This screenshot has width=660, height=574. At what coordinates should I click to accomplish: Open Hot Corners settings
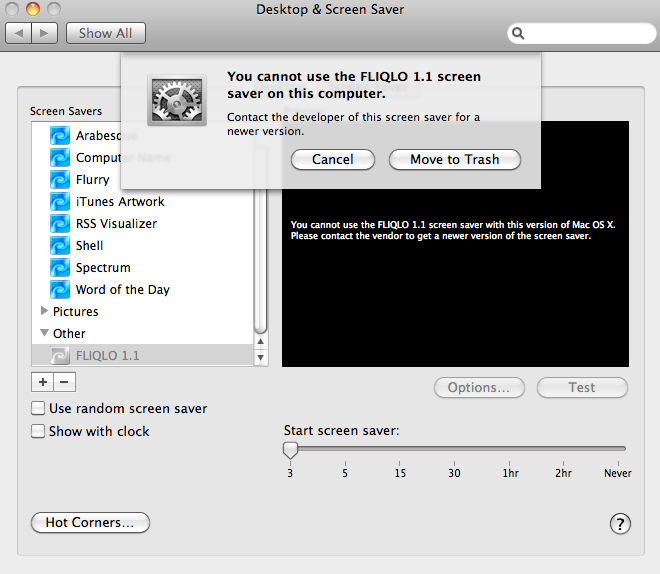coord(90,523)
